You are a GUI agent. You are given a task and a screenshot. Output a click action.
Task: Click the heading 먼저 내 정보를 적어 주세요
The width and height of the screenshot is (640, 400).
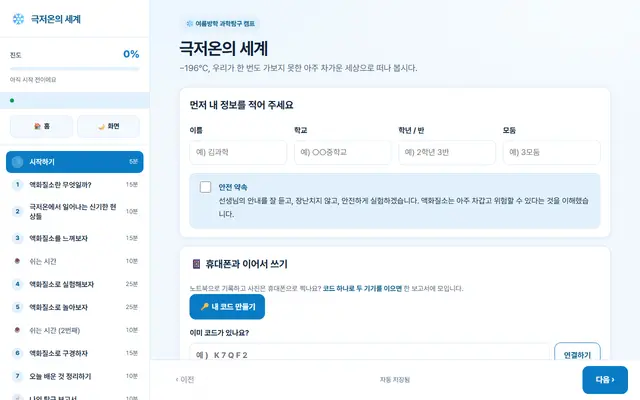(x=241, y=105)
